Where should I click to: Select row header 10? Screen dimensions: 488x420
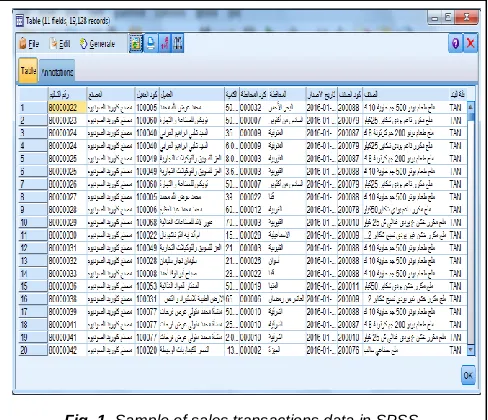click(x=33, y=222)
